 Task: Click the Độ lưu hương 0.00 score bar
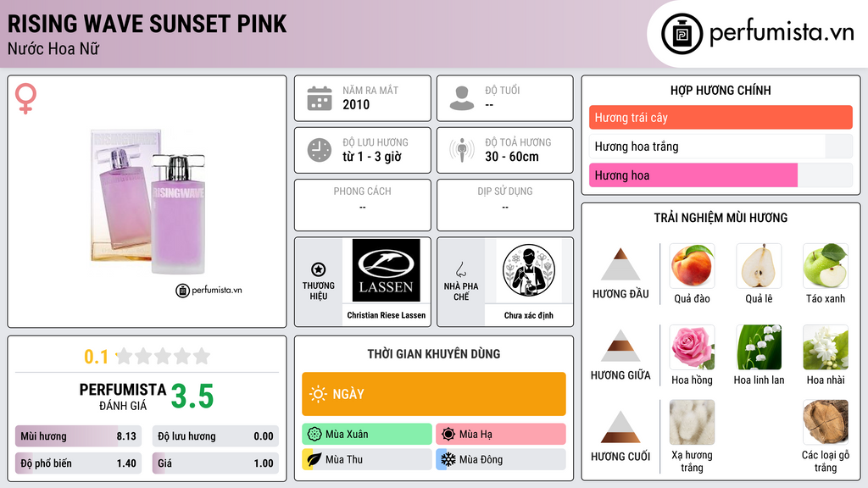(215, 436)
